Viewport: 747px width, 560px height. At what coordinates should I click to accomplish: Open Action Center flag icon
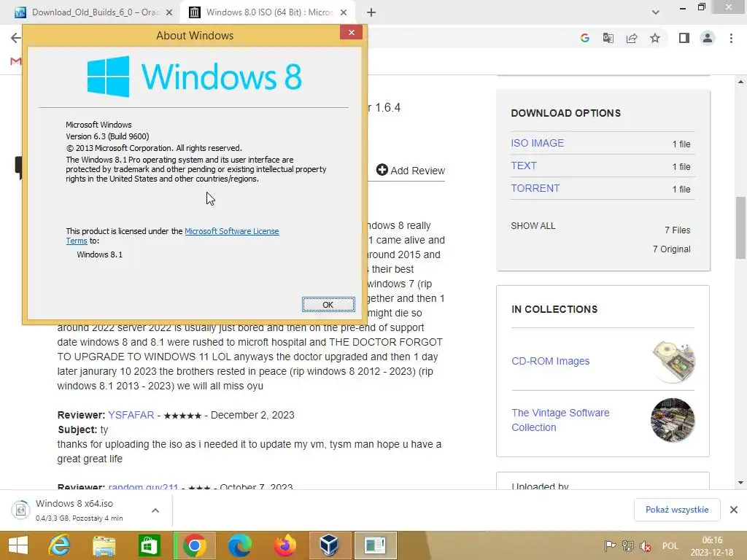pos(610,546)
